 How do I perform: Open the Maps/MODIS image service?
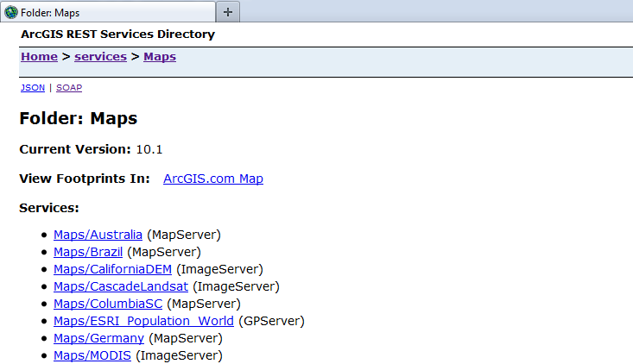(x=92, y=355)
